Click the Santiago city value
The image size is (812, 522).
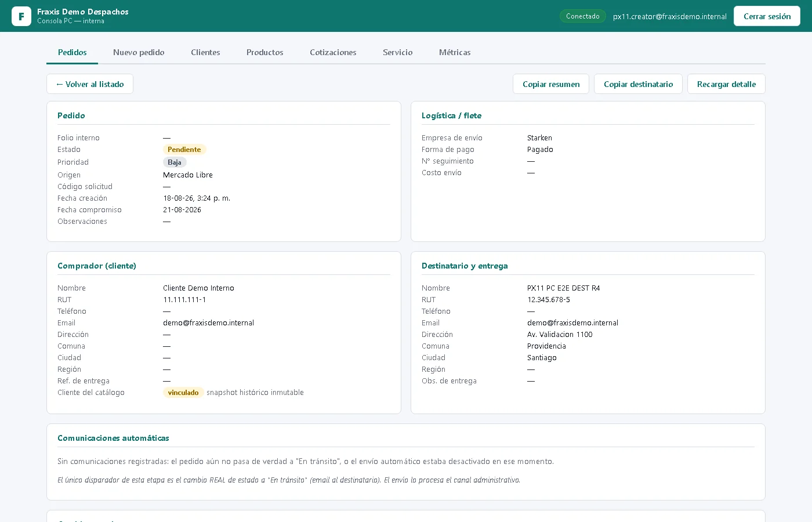click(542, 358)
